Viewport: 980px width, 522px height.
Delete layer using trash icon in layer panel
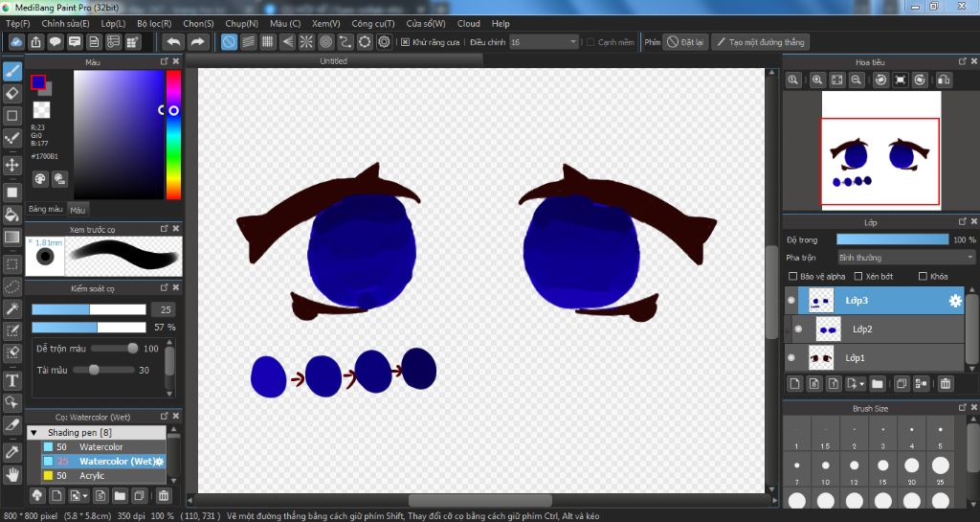point(946,384)
